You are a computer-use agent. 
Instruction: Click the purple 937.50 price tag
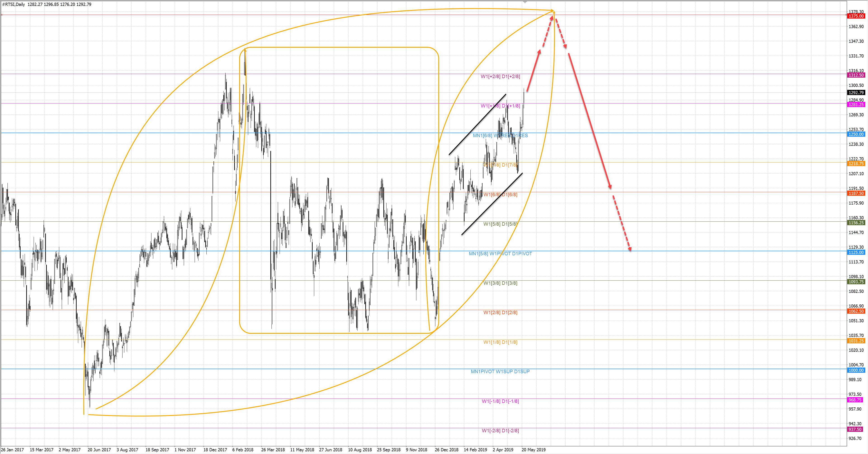point(855,429)
